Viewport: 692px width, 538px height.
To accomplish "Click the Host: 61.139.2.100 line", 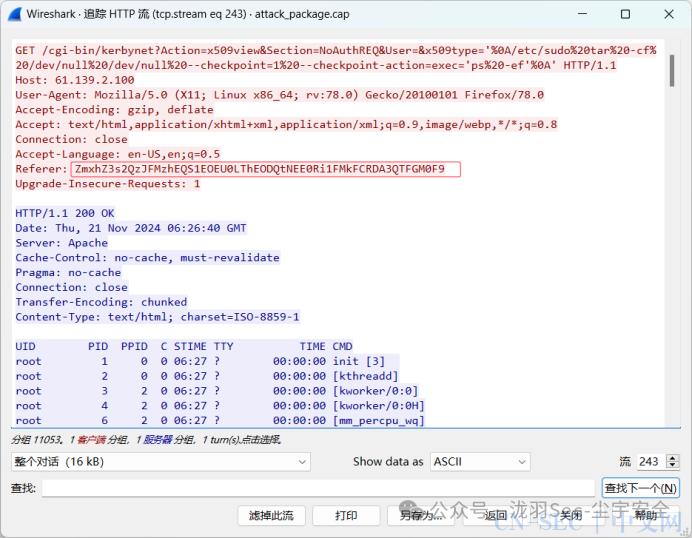I will (x=75, y=80).
